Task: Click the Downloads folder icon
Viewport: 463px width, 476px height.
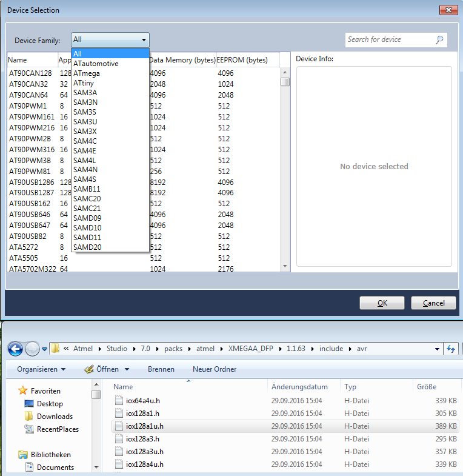Action: tap(29, 416)
